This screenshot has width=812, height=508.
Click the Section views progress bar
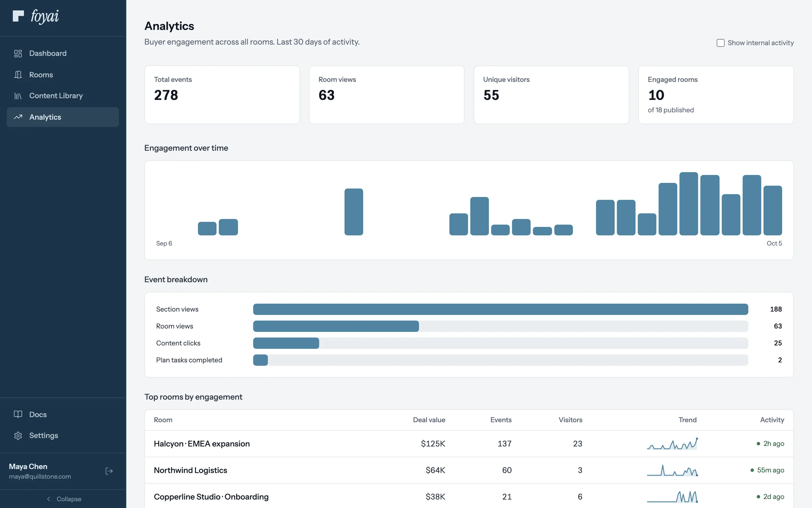coord(500,309)
